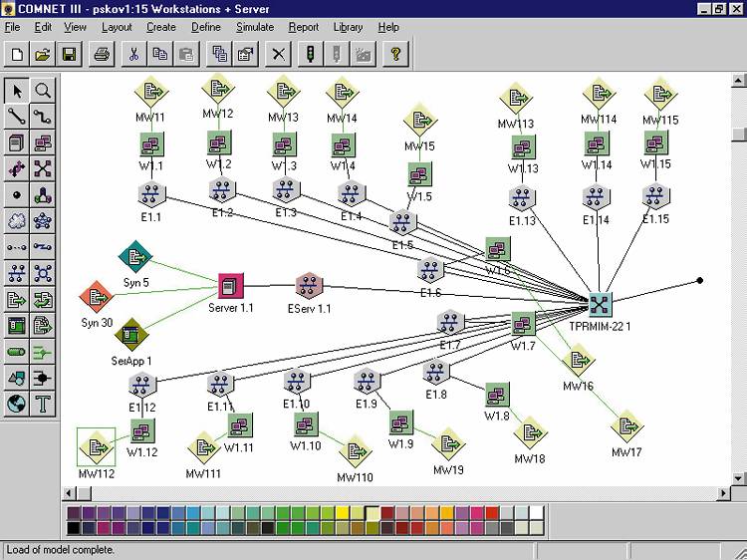Viewport: 747px width, 560px height.
Task: Open the Layout menu
Action: (117, 27)
